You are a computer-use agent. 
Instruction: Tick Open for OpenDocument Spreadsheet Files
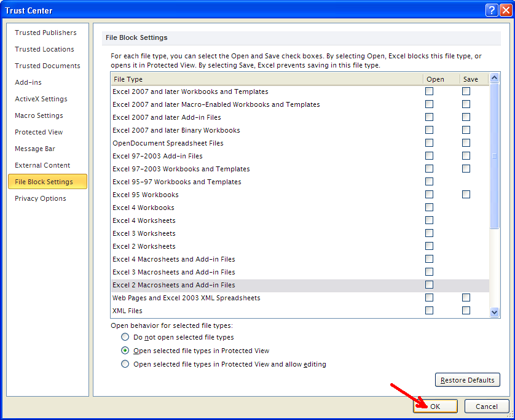[429, 142]
